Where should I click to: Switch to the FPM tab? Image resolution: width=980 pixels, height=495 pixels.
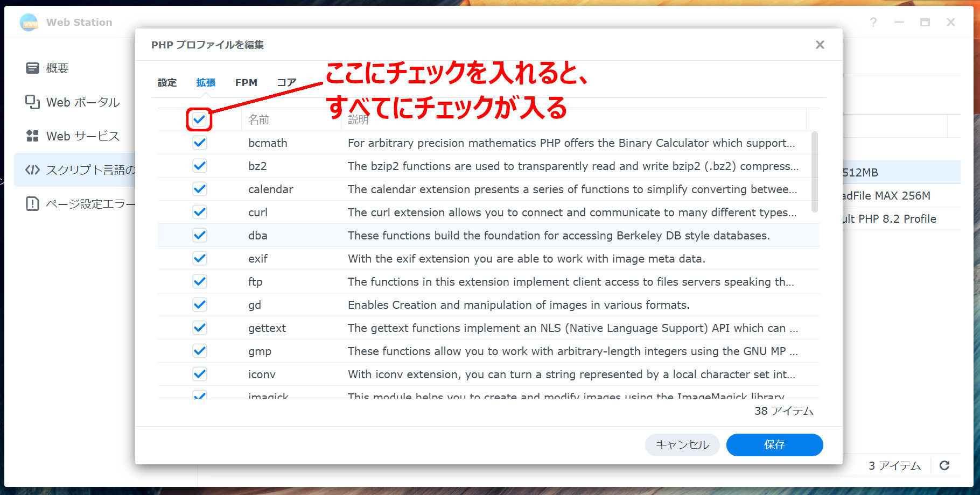click(246, 82)
